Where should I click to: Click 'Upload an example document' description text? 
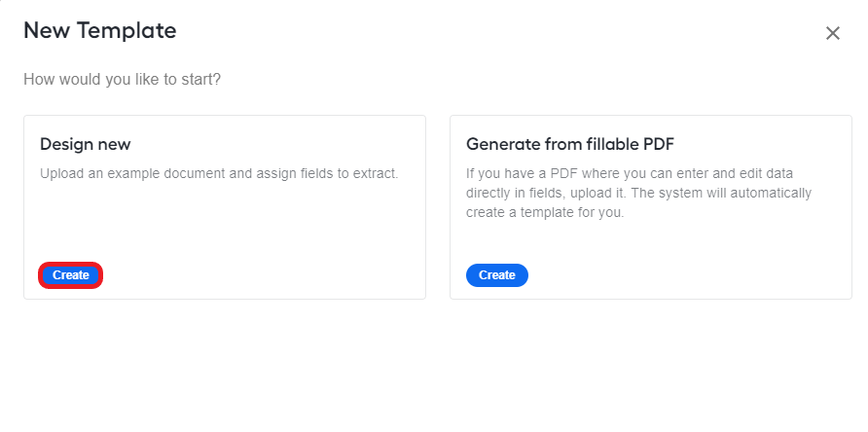tap(219, 173)
